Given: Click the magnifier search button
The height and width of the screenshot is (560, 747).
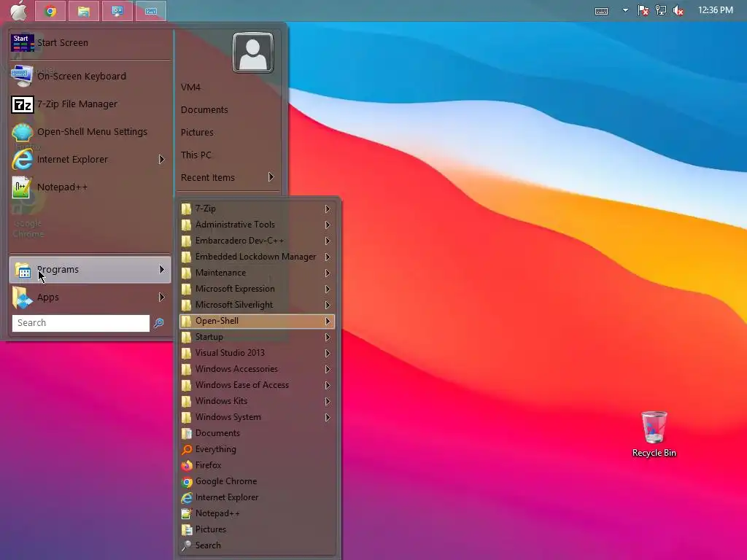Looking at the screenshot, I should coord(158,323).
